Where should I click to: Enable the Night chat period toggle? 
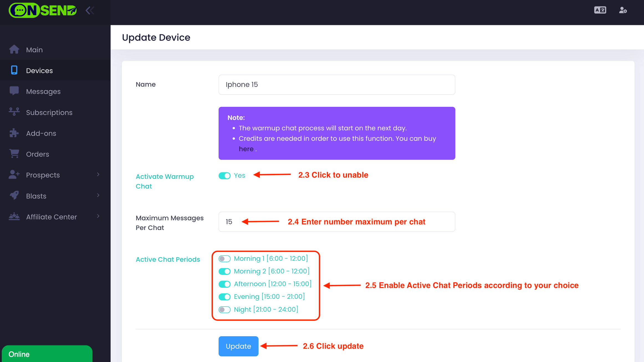pyautogui.click(x=224, y=310)
